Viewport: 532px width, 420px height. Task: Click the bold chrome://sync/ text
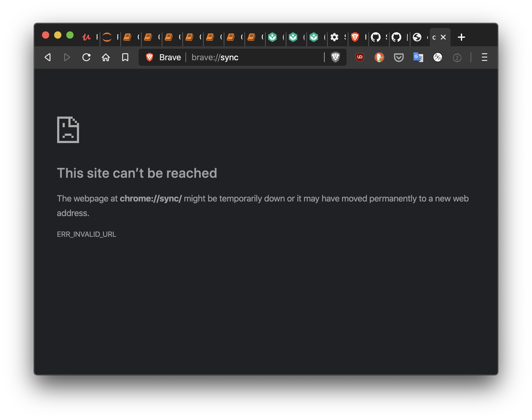pos(151,198)
